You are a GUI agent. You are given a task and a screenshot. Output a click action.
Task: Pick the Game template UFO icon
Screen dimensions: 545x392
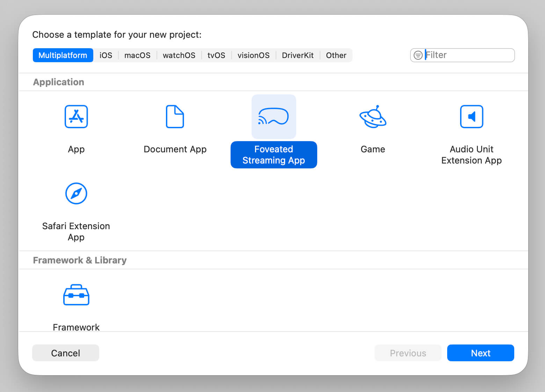coord(373,117)
